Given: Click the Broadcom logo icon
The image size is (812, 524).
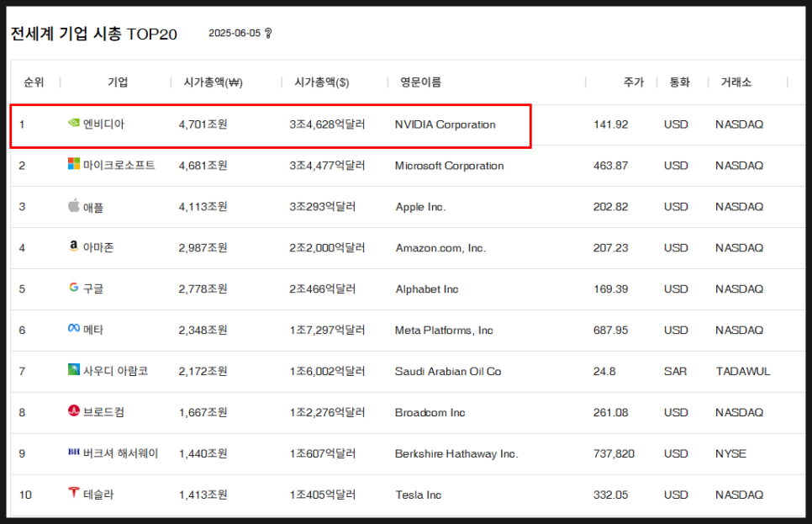Looking at the screenshot, I should tap(73, 410).
